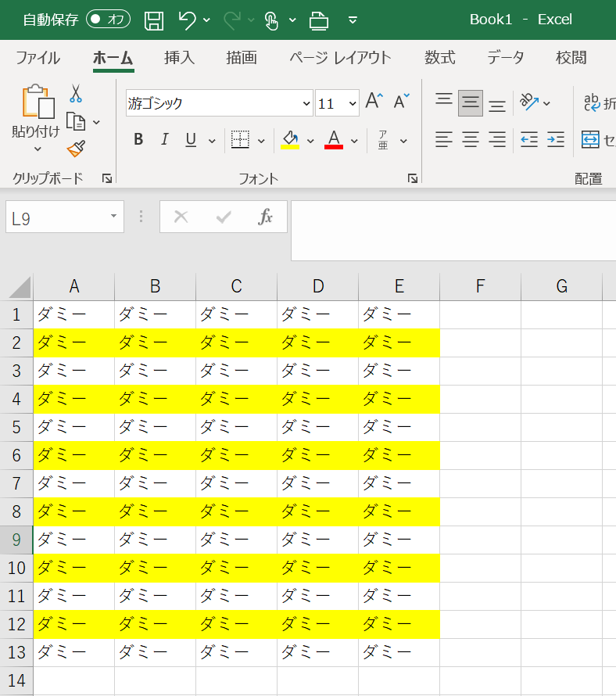Open the フォント dialog launcher

(x=413, y=179)
